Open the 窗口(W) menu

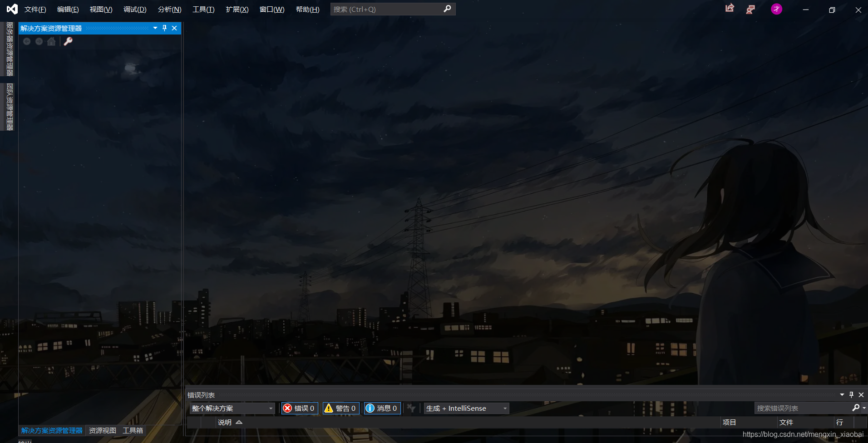coord(272,10)
